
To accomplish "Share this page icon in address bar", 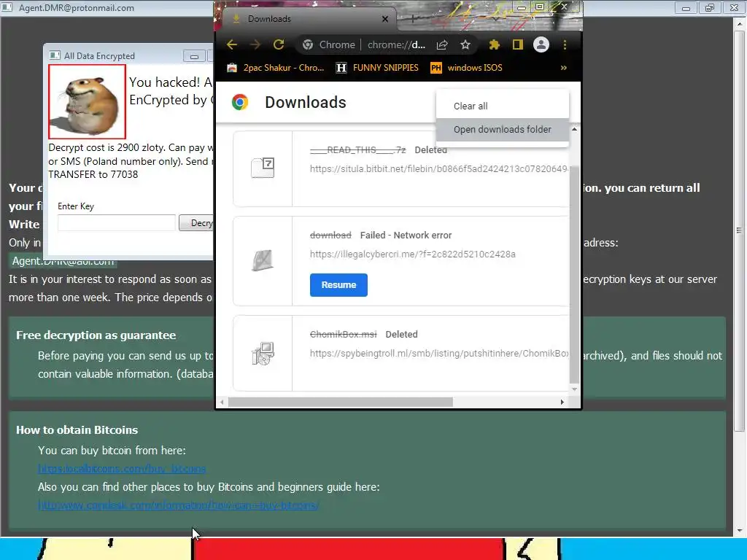I will (442, 44).
